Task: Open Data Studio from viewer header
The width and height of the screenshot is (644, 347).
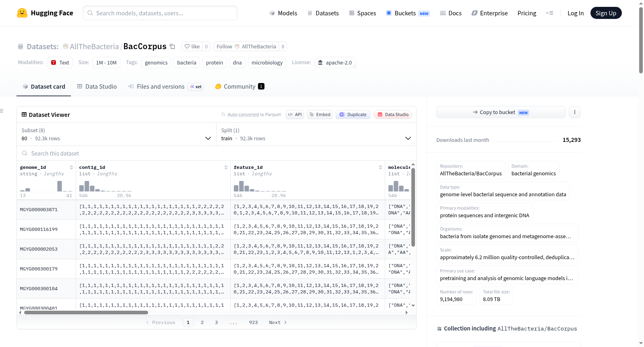Action: (x=393, y=114)
